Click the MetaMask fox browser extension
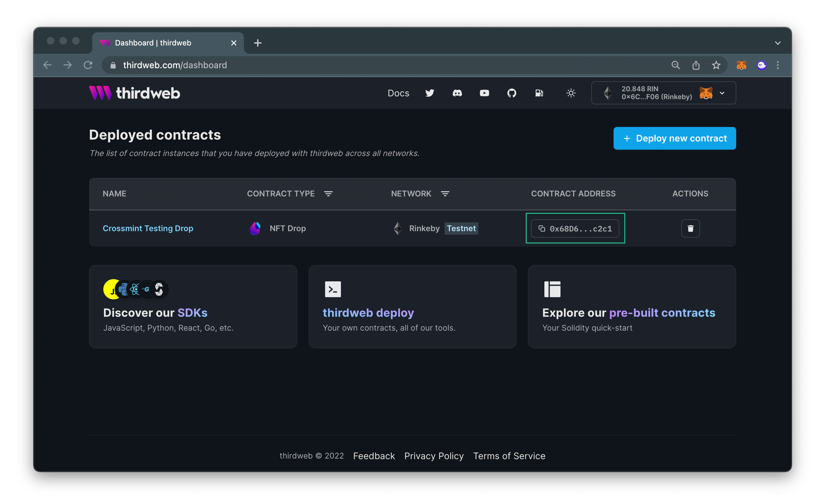 click(741, 65)
